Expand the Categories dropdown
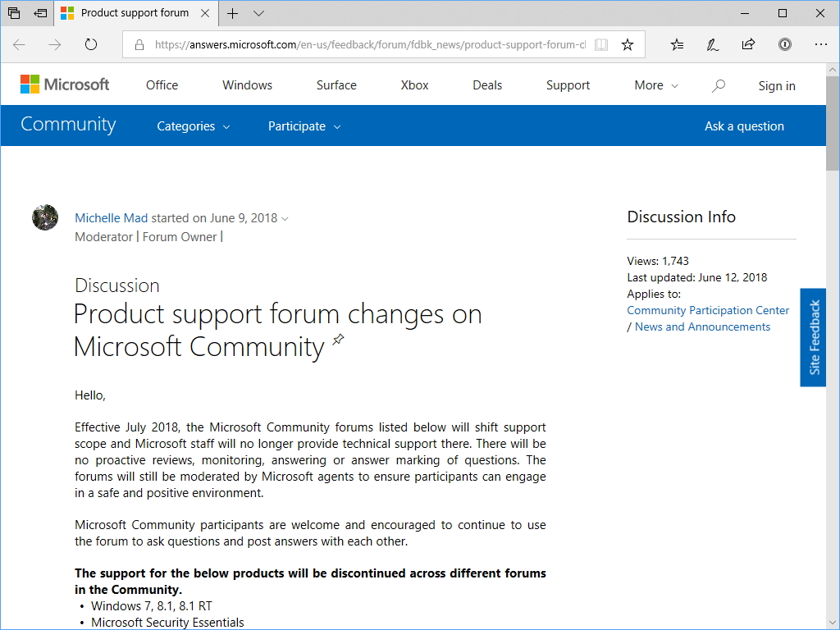Screen dimensions: 840x630 [193, 126]
